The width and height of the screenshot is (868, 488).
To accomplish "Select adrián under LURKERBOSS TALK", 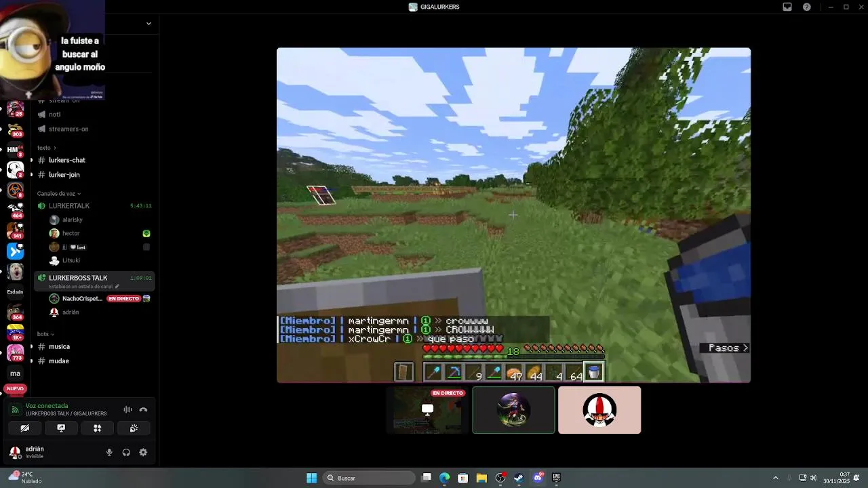I will coord(71,312).
